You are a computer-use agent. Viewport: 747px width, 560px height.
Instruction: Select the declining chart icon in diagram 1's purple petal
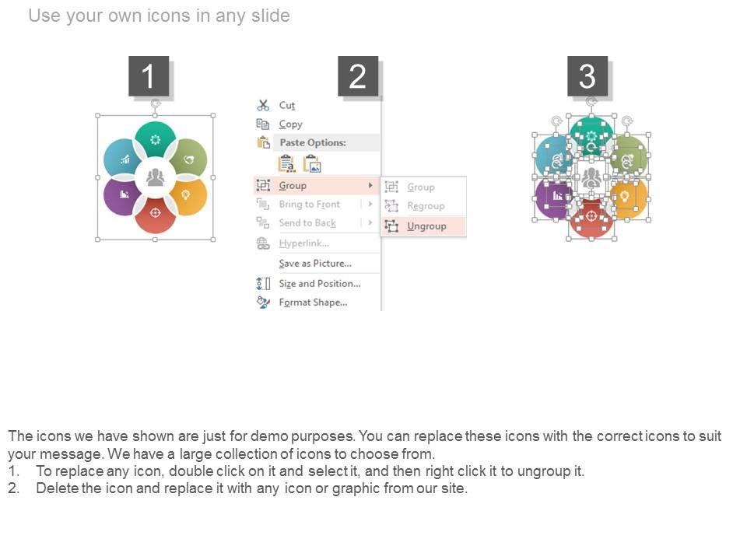(124, 194)
